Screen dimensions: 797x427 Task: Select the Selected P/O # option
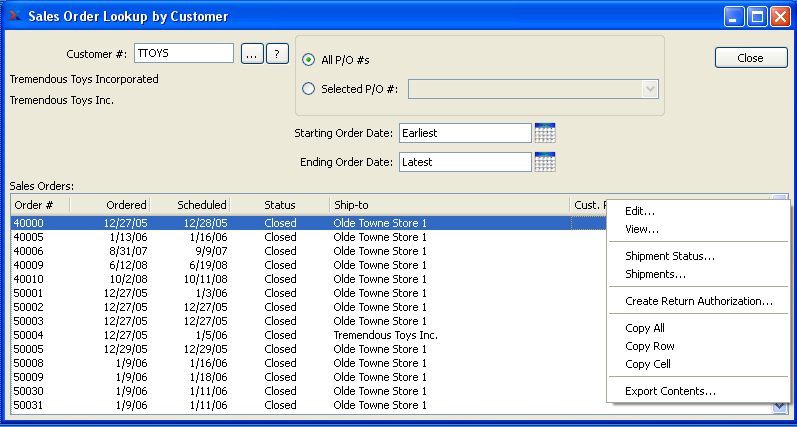[x=308, y=88]
